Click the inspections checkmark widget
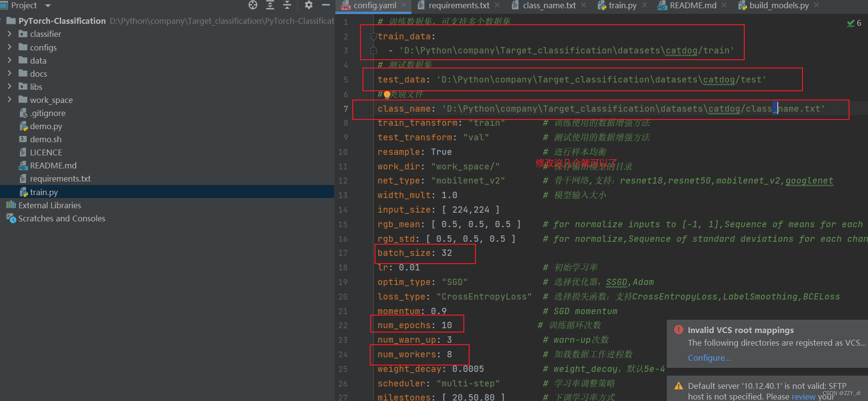Viewport: 868px width, 401px height. click(x=854, y=23)
